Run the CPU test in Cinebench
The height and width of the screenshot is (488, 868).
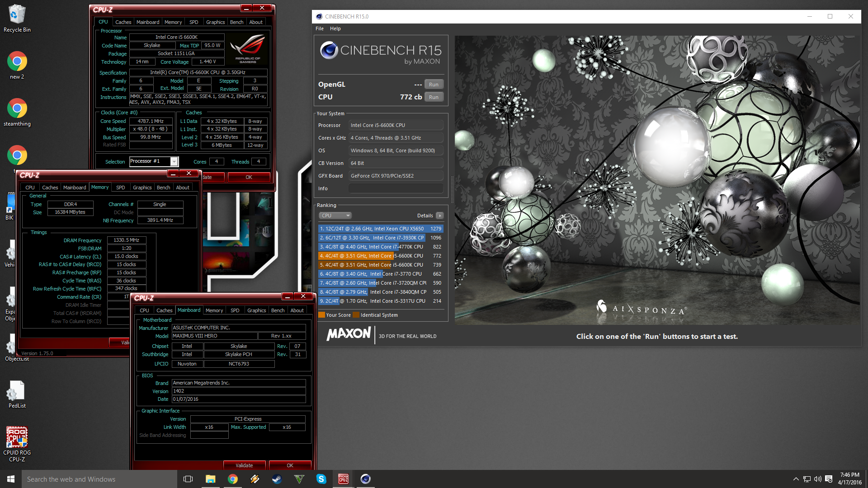434,97
